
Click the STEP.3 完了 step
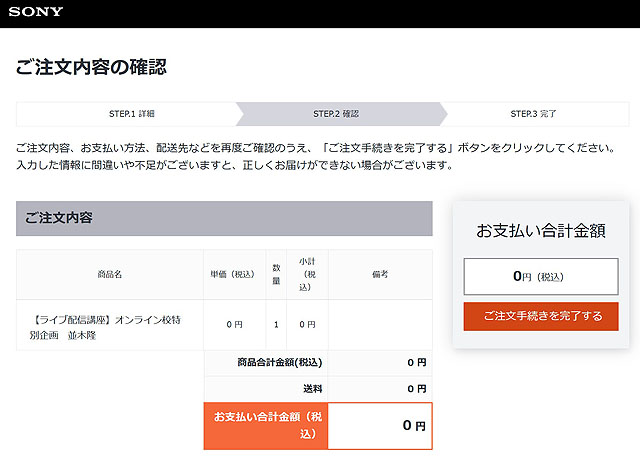(533, 114)
